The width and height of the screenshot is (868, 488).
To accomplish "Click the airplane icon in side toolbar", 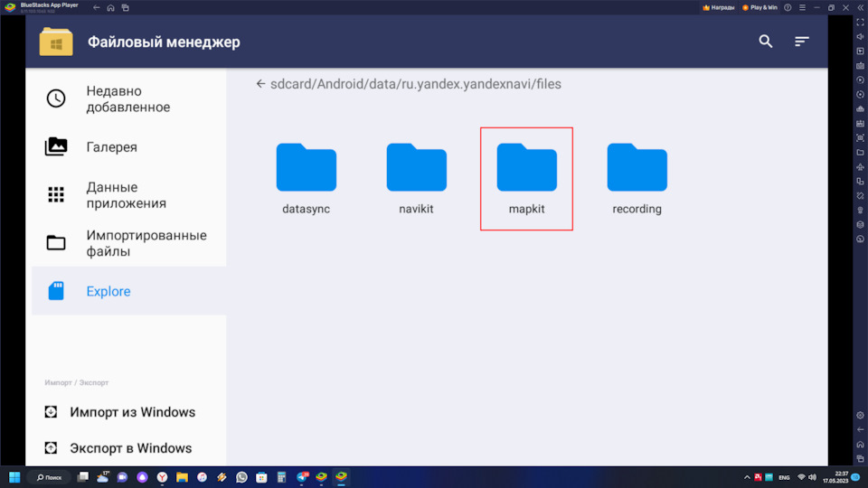I will [860, 166].
